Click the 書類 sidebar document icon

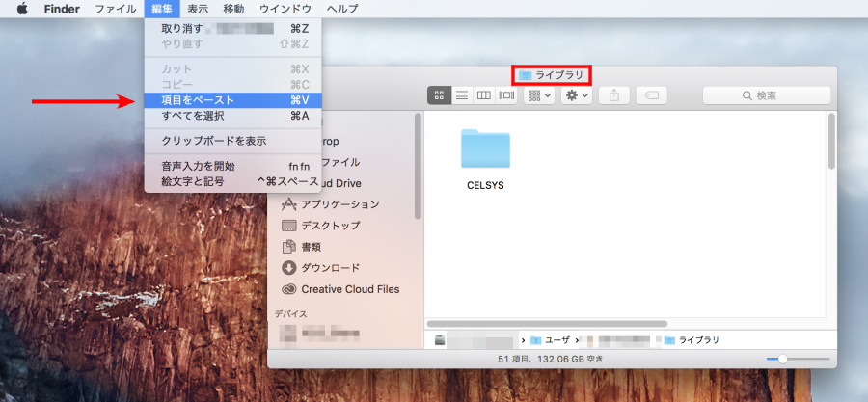click(x=289, y=247)
